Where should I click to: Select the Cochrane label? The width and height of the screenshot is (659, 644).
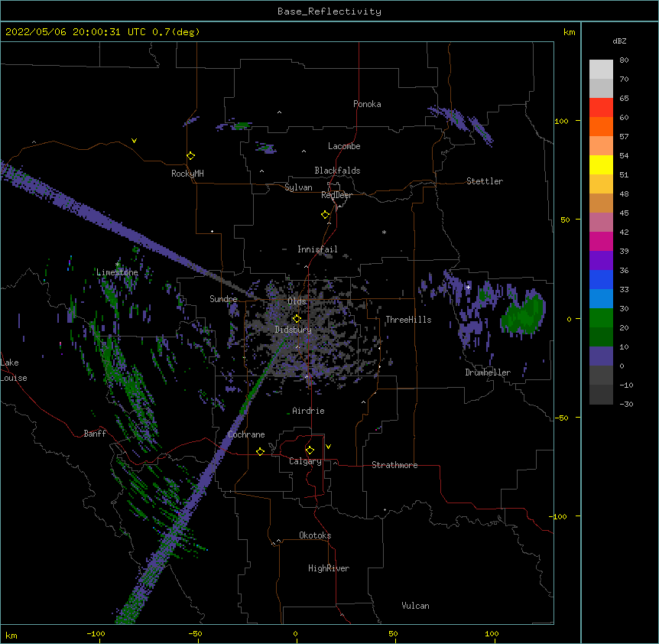pos(246,434)
